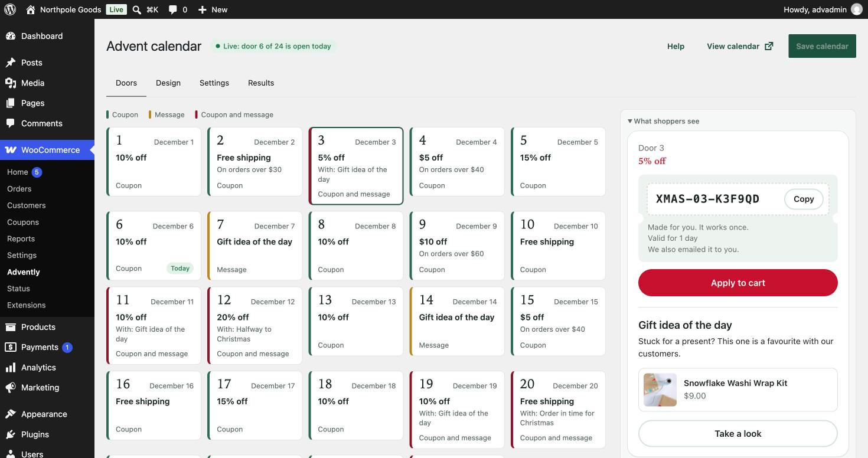This screenshot has width=868, height=458.
Task: Open Advently submenu item
Action: click(x=24, y=272)
